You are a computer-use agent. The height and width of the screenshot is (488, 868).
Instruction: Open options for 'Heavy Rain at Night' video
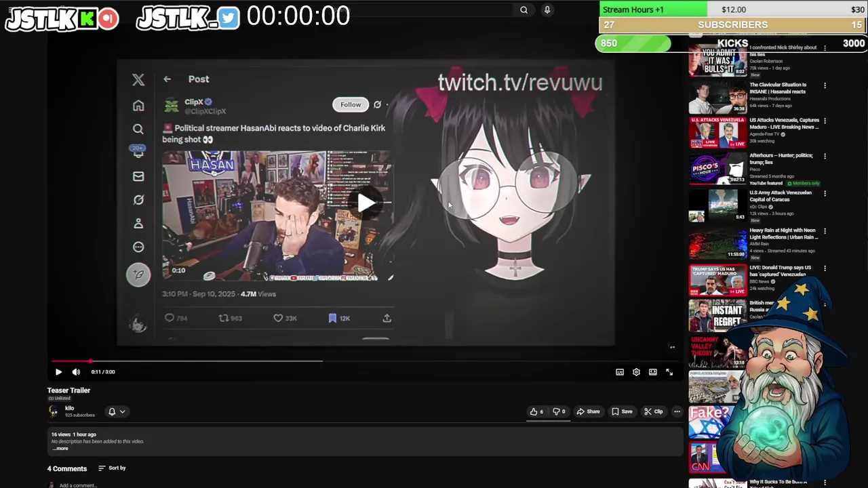825,231
